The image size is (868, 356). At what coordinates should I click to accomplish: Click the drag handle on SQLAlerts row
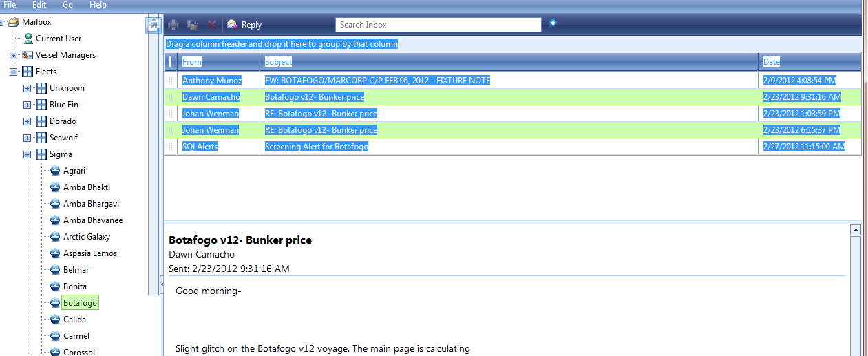coord(171,147)
